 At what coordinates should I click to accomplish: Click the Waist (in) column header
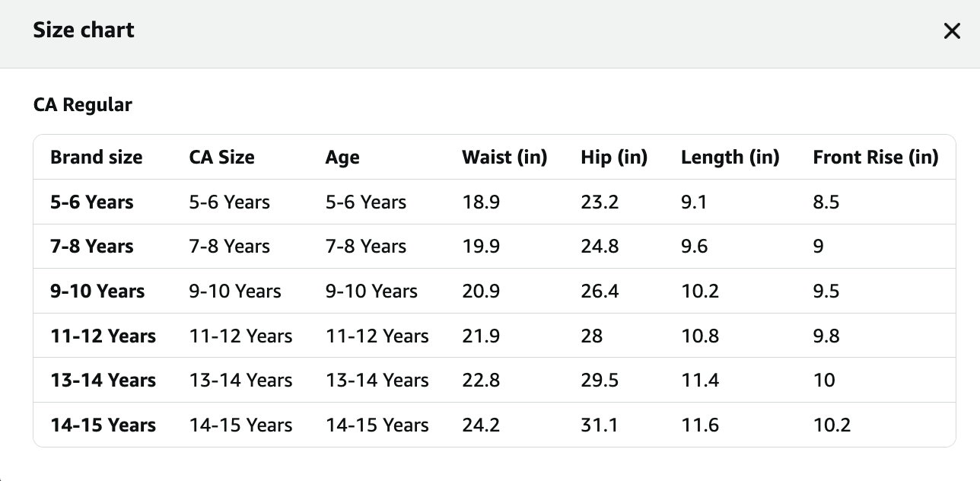pos(504,158)
